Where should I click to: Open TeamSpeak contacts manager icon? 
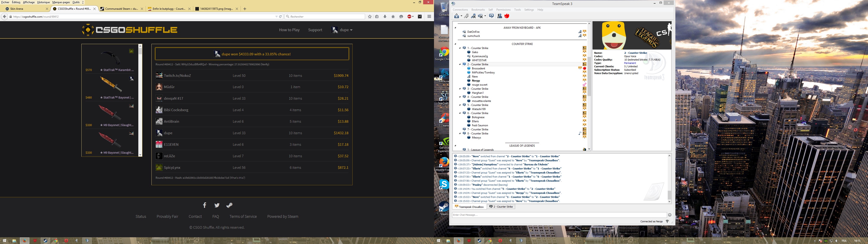point(500,16)
